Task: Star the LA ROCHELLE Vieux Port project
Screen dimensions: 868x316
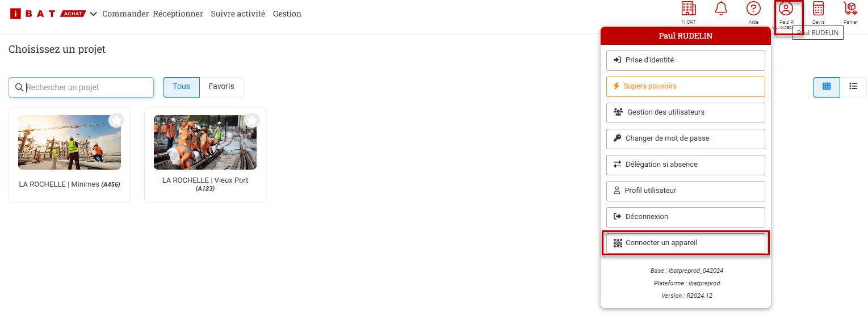Action: (252, 120)
